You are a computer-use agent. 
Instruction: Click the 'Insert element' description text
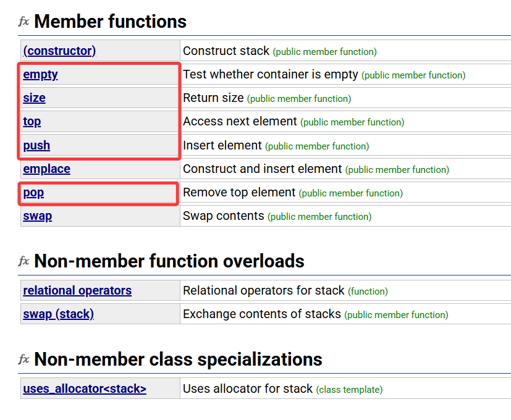pyautogui.click(x=222, y=145)
